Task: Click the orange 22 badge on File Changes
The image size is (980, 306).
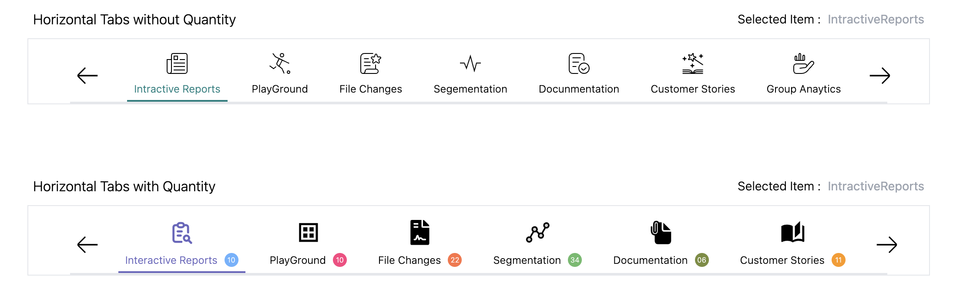Action: pos(455,260)
